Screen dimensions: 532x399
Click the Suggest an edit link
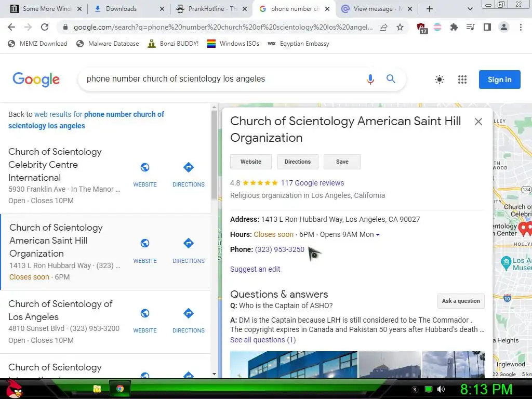(x=255, y=269)
